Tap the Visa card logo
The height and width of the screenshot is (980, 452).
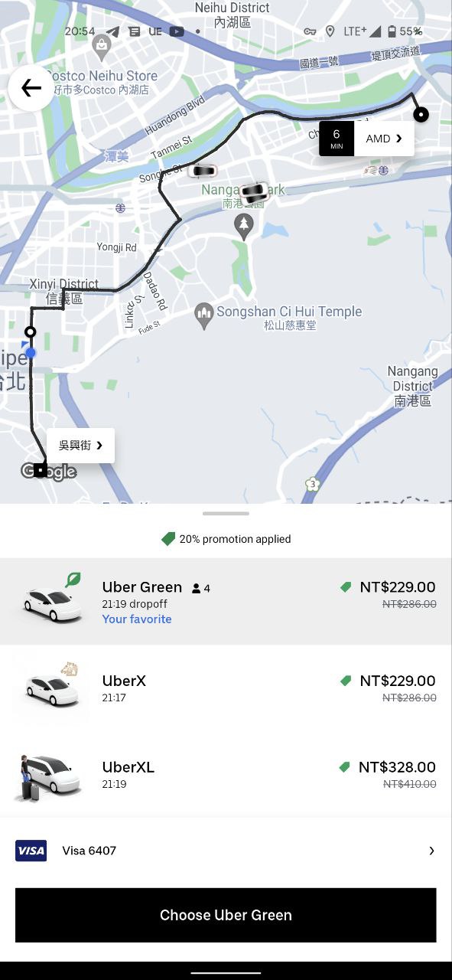pyautogui.click(x=31, y=851)
